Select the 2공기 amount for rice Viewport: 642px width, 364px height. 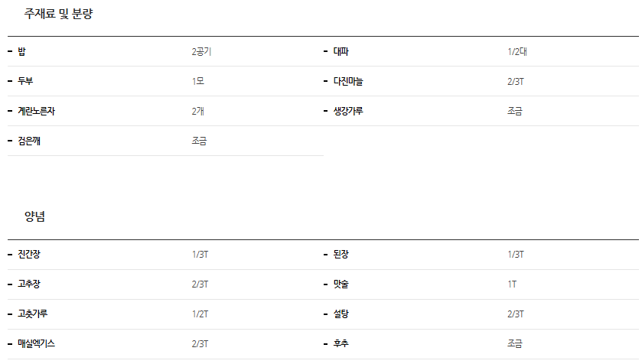point(201,52)
